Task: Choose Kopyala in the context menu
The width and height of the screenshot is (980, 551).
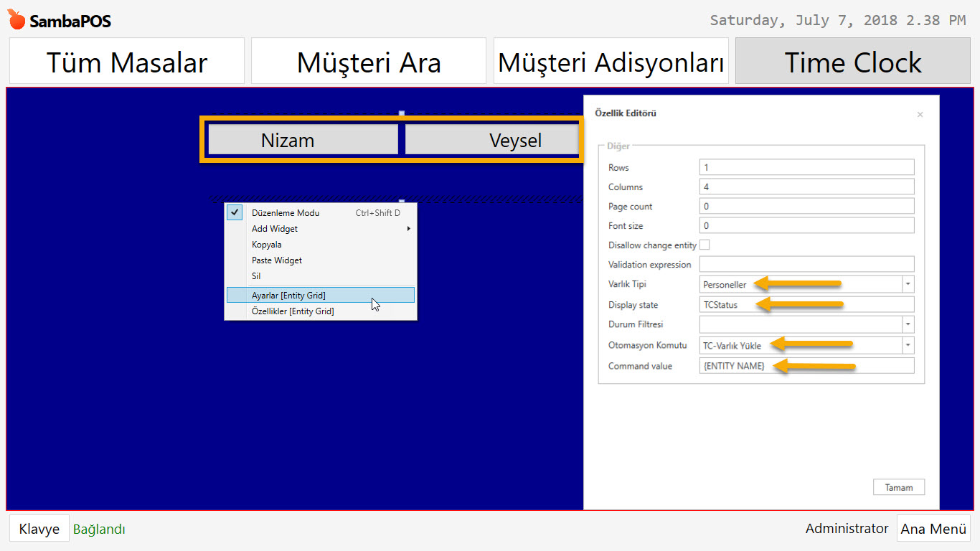Action: coord(266,244)
